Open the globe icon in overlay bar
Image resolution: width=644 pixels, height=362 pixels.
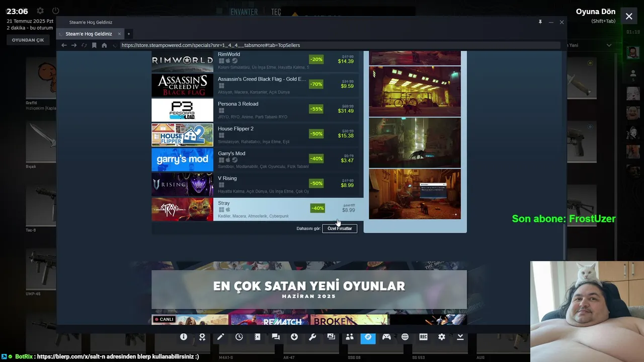tap(405, 337)
